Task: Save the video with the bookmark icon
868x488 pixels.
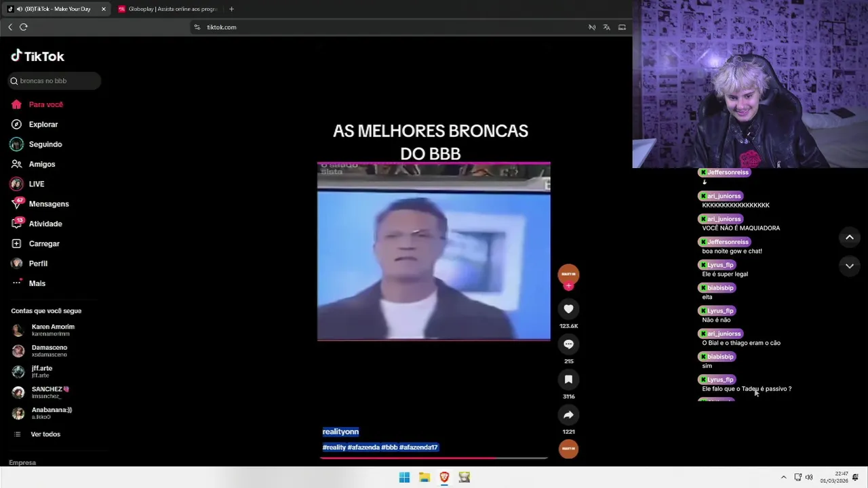Action: (568, 380)
